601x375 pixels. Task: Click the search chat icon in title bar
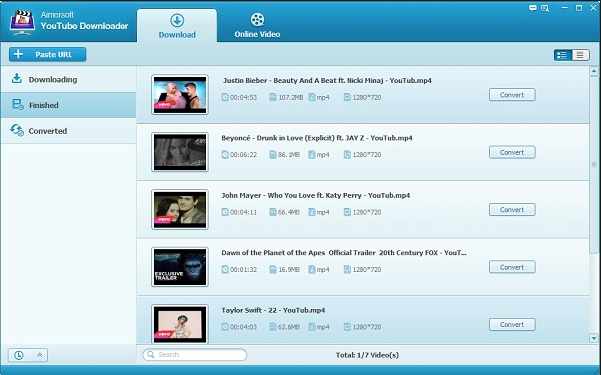[x=545, y=8]
